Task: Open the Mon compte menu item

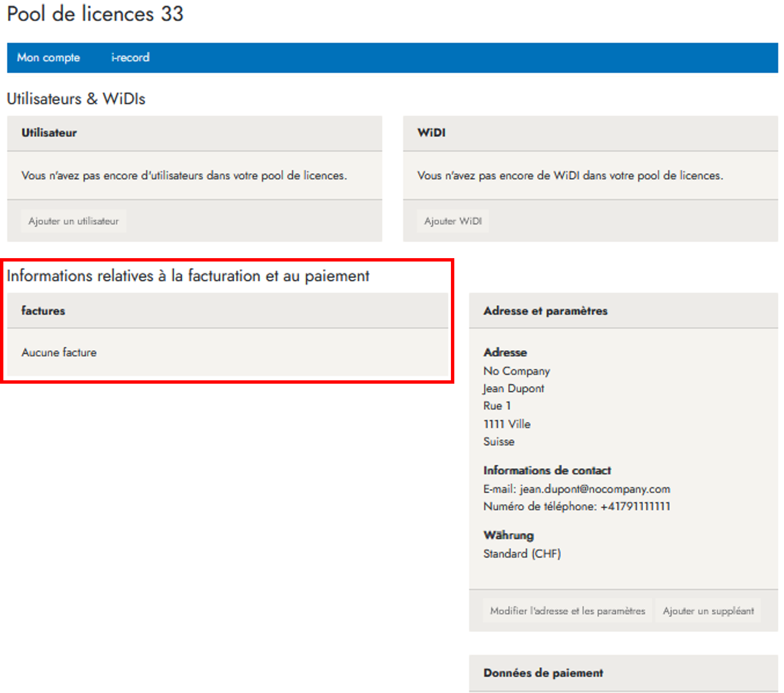Action: coord(48,58)
